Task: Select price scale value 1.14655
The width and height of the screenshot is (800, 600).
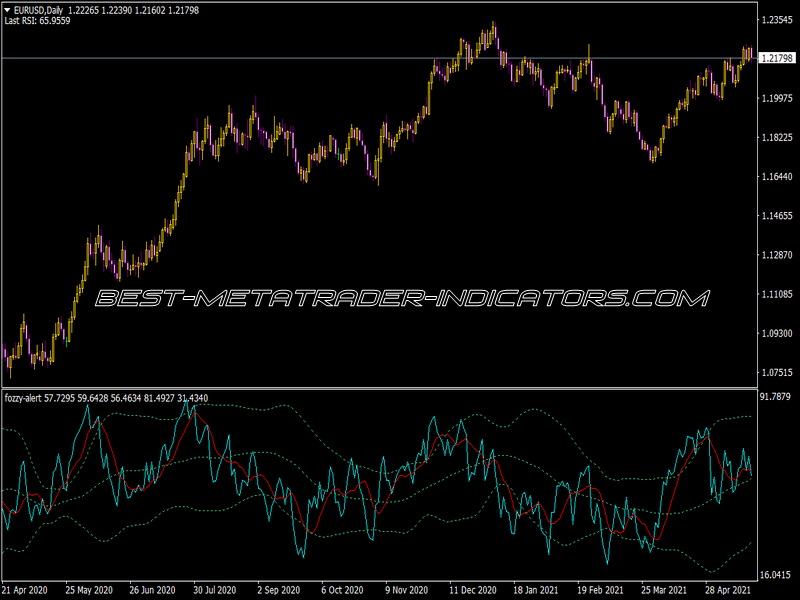Action: click(777, 216)
